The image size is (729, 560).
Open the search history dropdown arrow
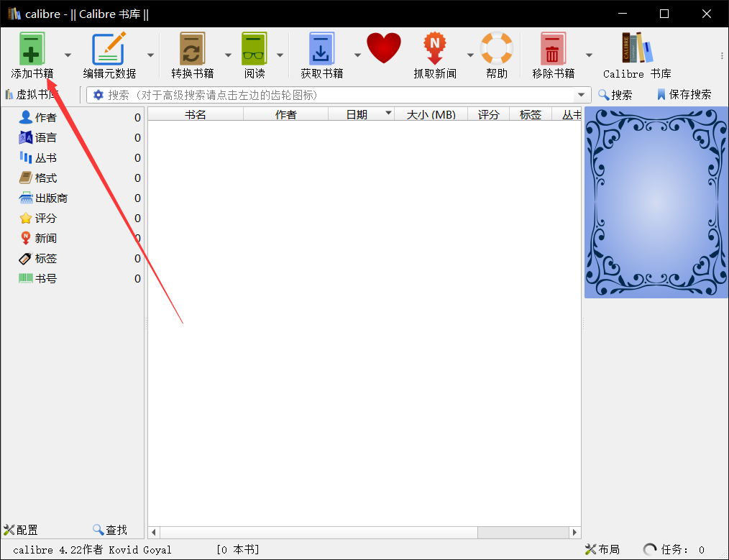[581, 95]
